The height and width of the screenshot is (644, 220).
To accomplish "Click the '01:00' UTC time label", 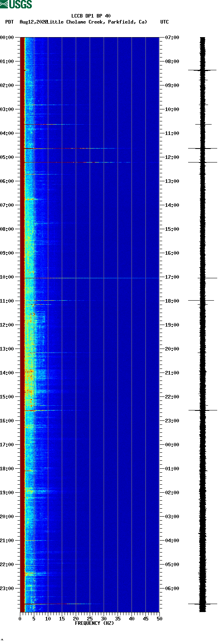I will pos(172,469).
